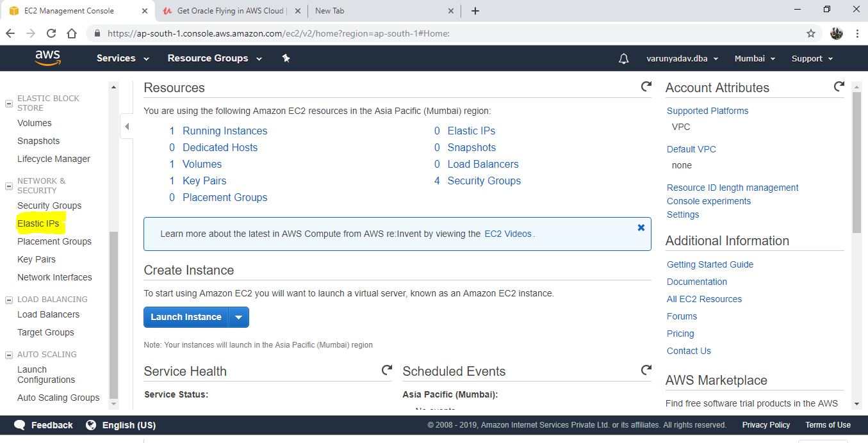Open Key Pairs in the sidebar
868x443 pixels.
pyautogui.click(x=37, y=259)
